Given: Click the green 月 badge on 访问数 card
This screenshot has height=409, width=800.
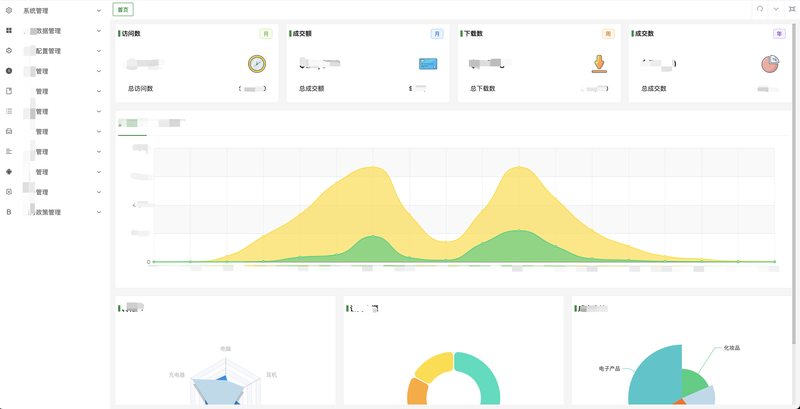Looking at the screenshot, I should click(x=266, y=34).
